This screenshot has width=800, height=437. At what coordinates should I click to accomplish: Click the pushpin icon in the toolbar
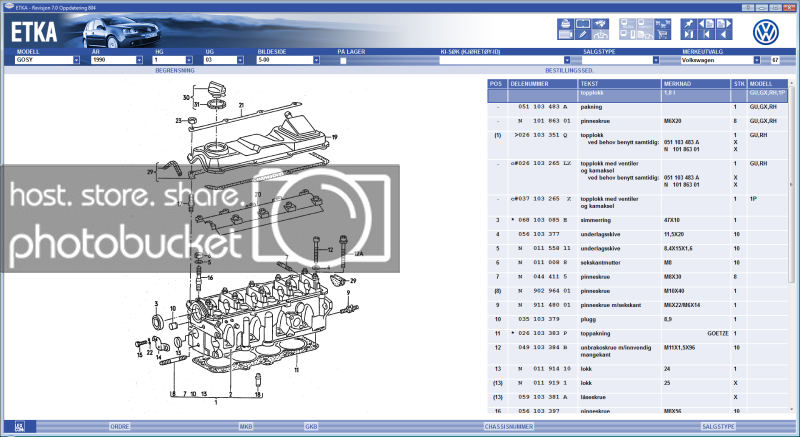point(688,24)
